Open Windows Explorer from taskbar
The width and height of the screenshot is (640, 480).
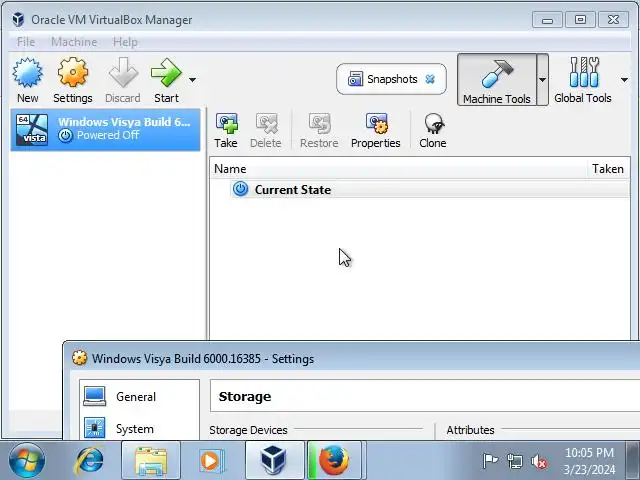coord(151,460)
